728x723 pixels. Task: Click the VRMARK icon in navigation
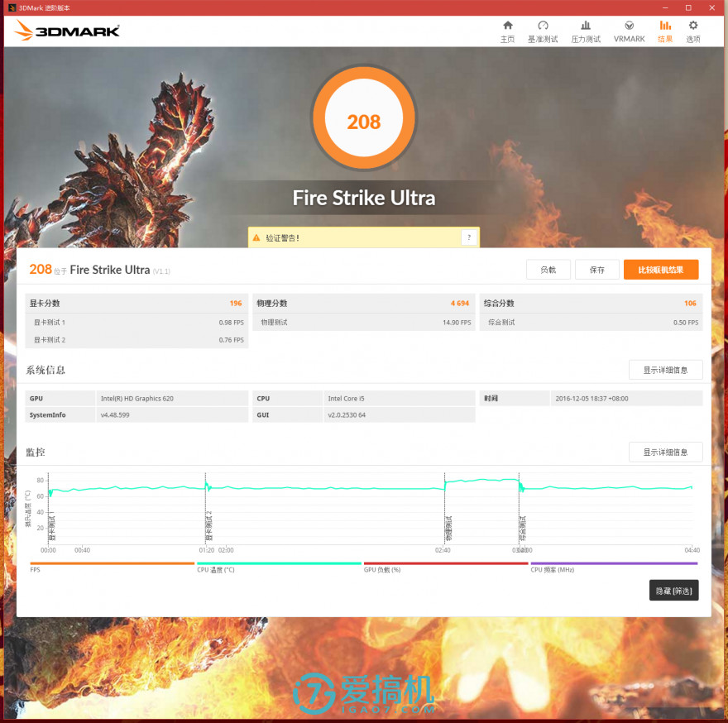(x=629, y=26)
